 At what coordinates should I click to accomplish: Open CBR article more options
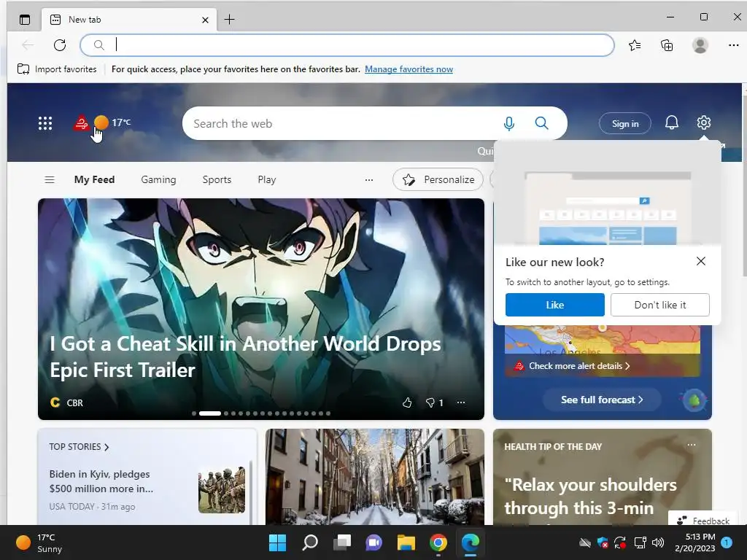[461, 402]
